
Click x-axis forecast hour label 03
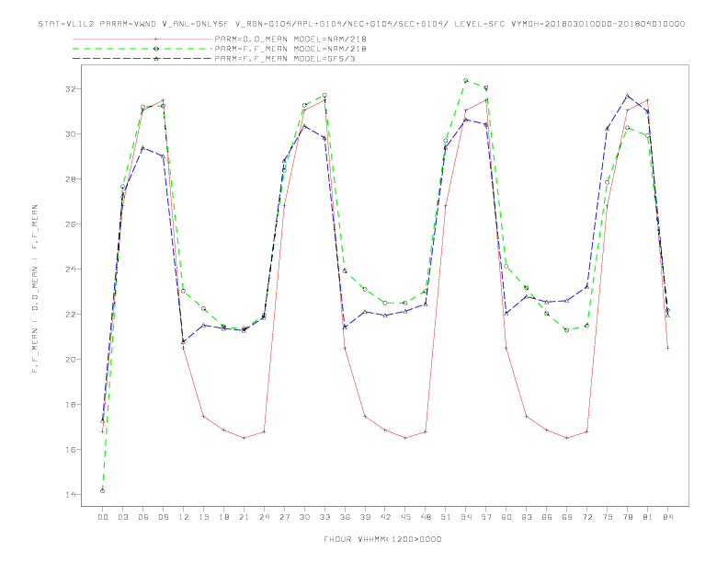(122, 517)
